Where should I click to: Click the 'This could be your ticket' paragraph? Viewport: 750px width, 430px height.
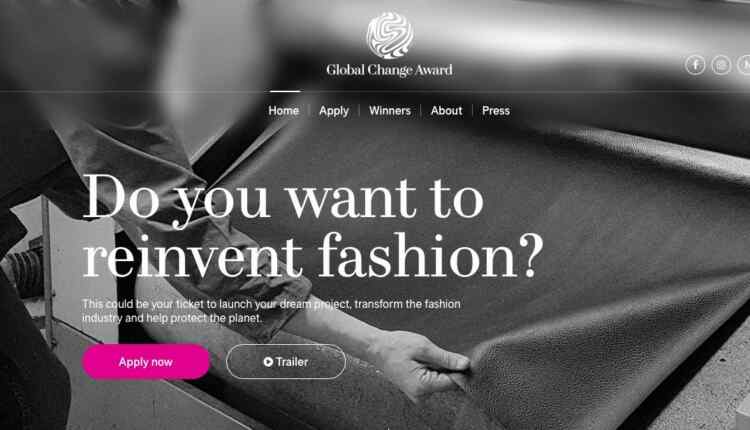point(271,311)
